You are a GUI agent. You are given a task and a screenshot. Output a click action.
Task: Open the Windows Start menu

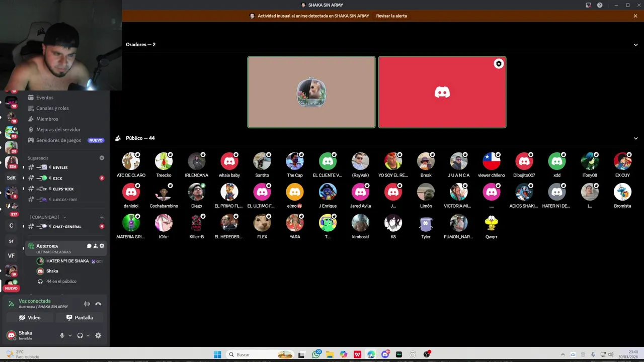coord(217,354)
